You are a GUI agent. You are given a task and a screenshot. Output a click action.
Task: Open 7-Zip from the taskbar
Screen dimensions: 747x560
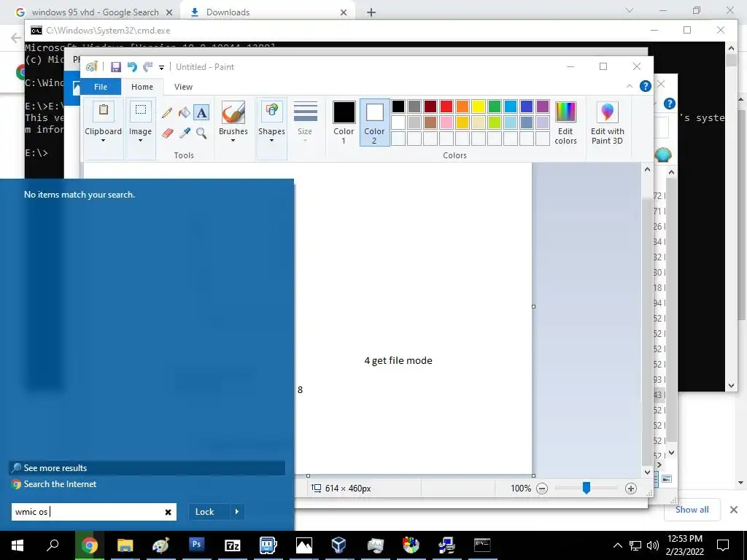(232, 545)
